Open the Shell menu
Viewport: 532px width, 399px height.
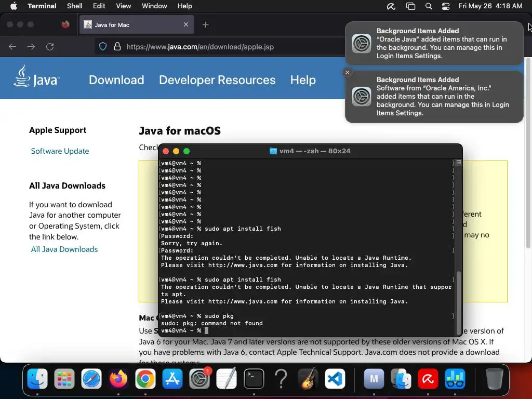pos(75,6)
